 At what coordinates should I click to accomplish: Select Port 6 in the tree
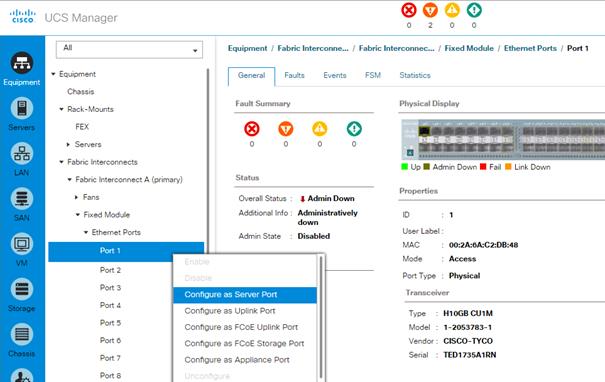(x=110, y=341)
